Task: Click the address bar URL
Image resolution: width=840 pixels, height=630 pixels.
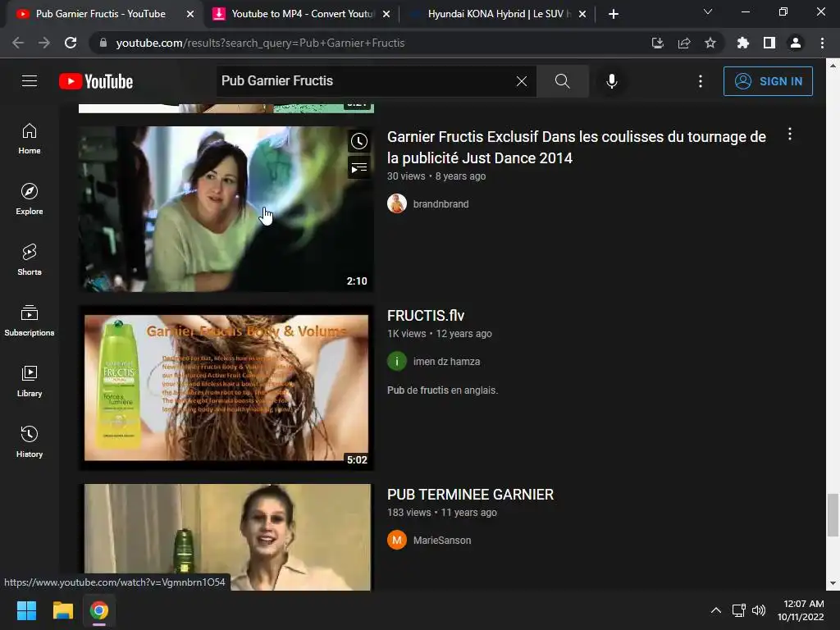Action: (260, 43)
